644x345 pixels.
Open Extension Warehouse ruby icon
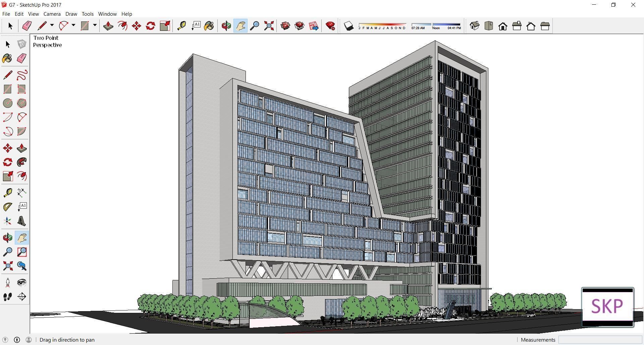330,26
